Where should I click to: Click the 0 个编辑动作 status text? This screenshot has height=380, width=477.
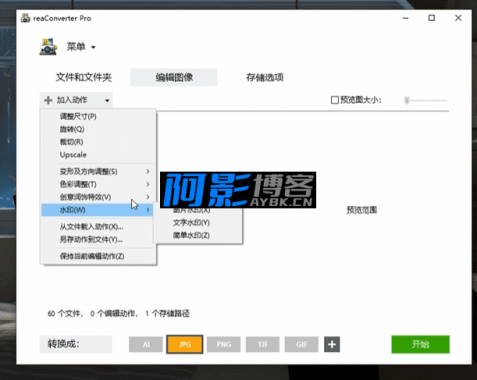pyautogui.click(x=114, y=313)
